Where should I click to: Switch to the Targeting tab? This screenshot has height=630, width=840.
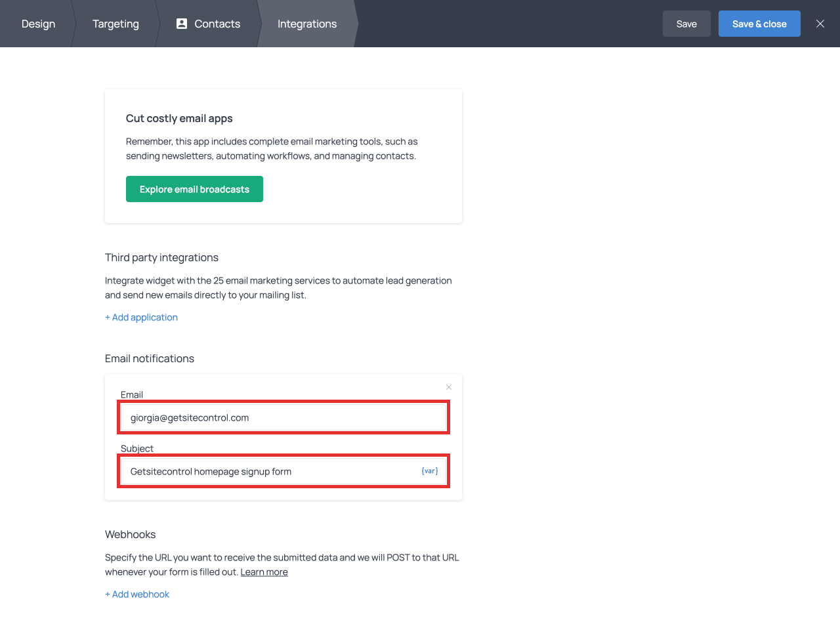click(x=115, y=24)
